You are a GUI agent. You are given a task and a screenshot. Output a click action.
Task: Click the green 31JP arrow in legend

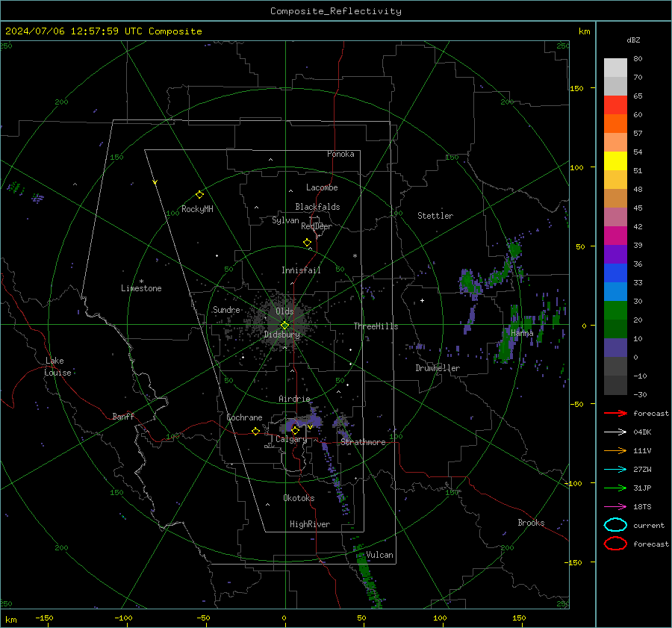click(x=615, y=488)
